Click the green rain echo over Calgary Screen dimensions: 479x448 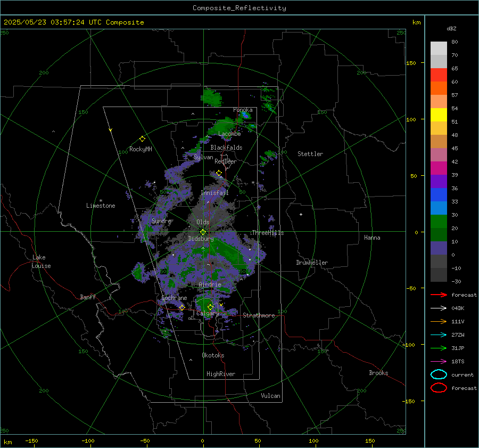coord(205,303)
